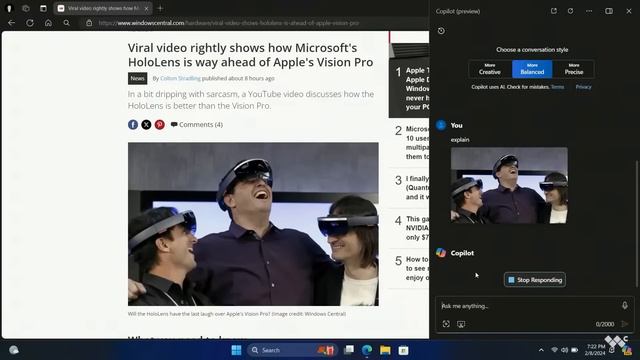Click the Copilot pane vertical scrollbar
Viewport: 640px width, 360px height.
[636, 224]
